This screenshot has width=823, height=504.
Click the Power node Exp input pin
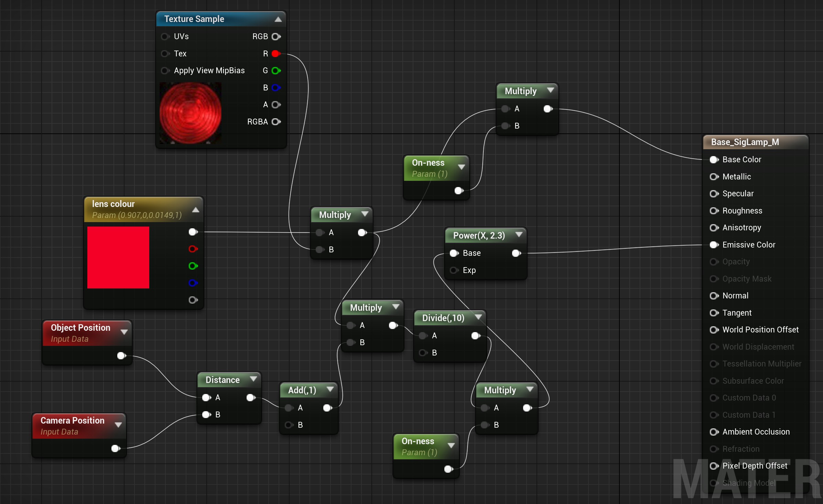point(454,270)
